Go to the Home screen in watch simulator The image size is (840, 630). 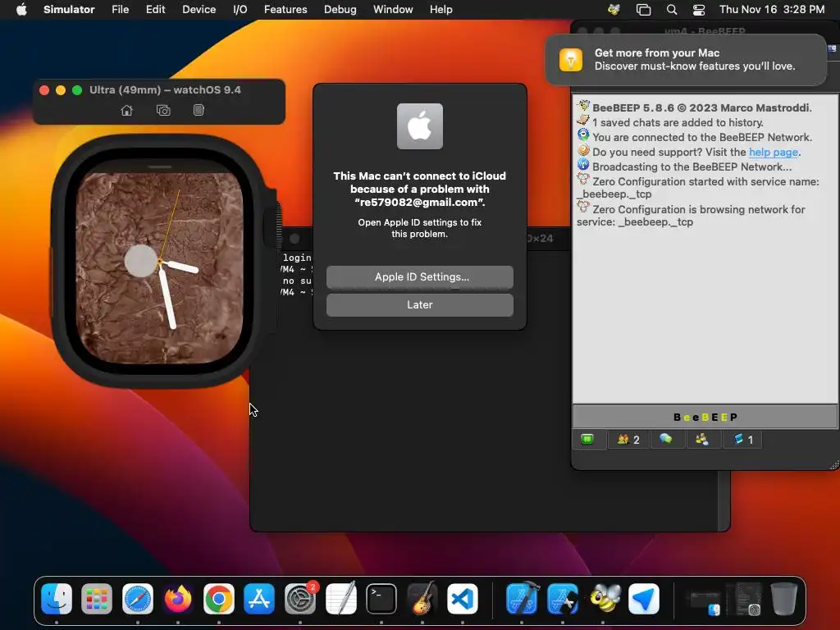pos(126,111)
